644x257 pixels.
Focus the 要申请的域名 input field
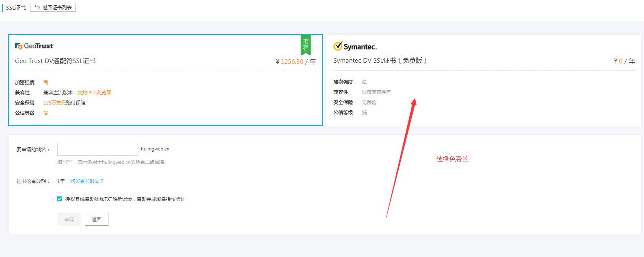click(x=97, y=149)
